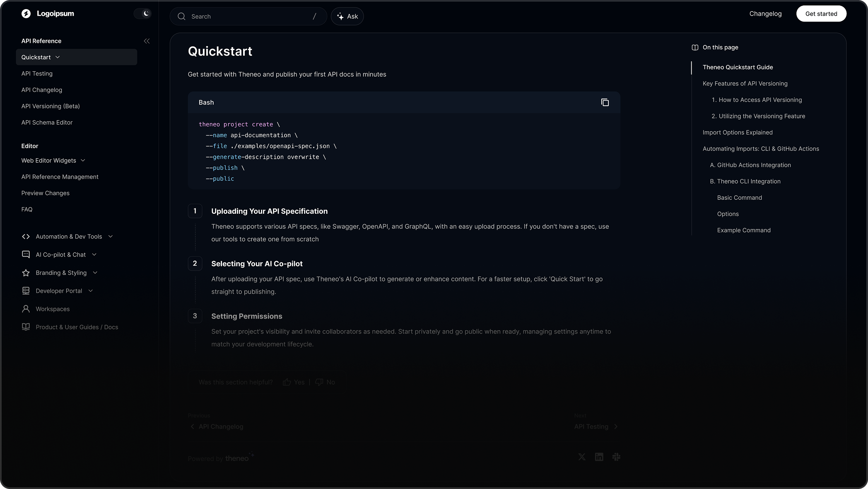The height and width of the screenshot is (489, 868).
Task: Copy the Bash code snippet
Action: (x=605, y=102)
